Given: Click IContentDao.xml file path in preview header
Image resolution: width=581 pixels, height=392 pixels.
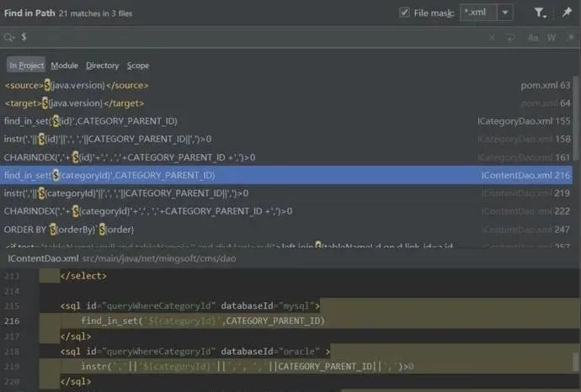Looking at the screenshot, I should coord(122,258).
